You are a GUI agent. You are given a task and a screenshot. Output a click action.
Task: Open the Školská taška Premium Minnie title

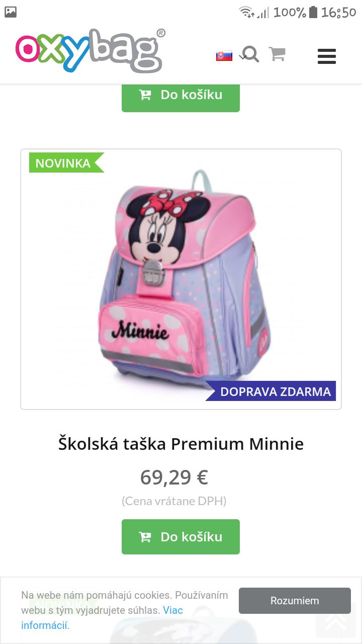pos(181,444)
